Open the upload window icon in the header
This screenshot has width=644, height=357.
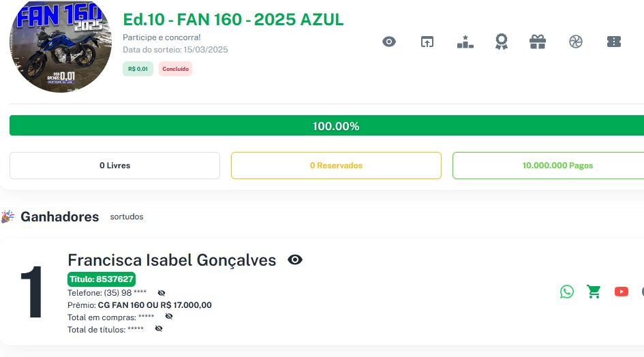pos(427,42)
